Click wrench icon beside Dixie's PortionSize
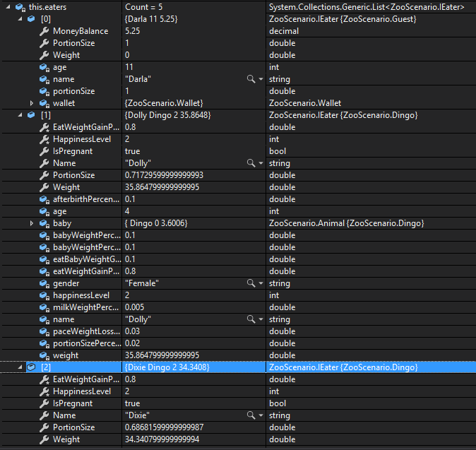This screenshot has height=450, width=476. 44,427
